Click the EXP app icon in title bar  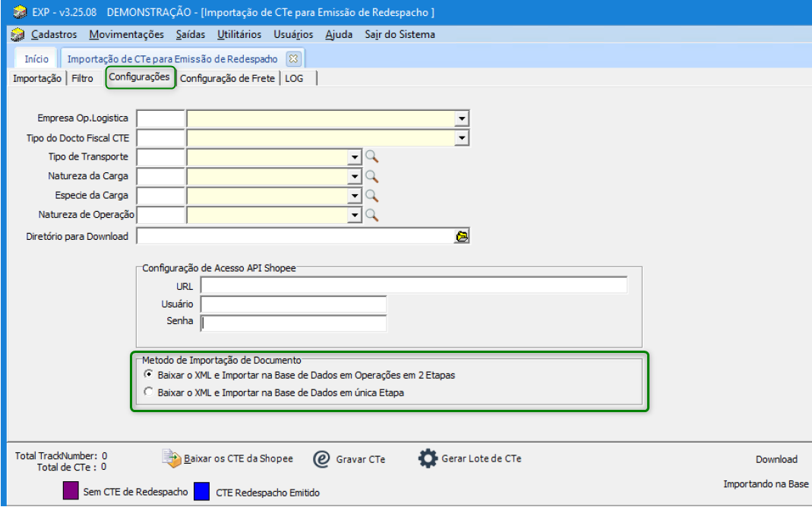tap(20, 12)
